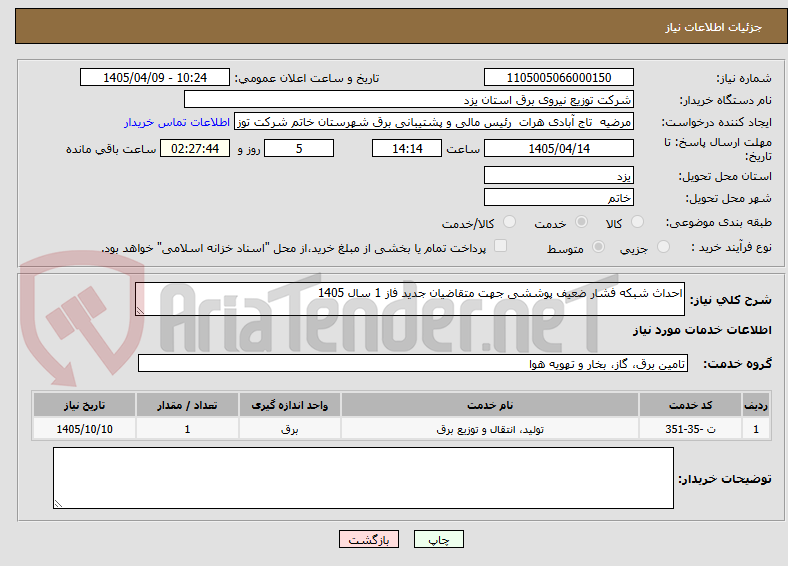Click the طبقه بندی موضوعی label
788x566 pixels.
point(719,222)
